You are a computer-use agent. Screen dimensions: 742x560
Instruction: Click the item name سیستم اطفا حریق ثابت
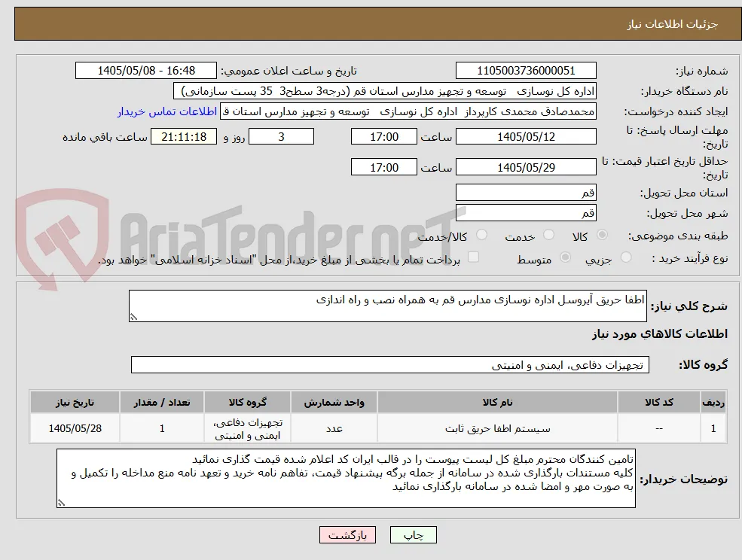click(497, 429)
